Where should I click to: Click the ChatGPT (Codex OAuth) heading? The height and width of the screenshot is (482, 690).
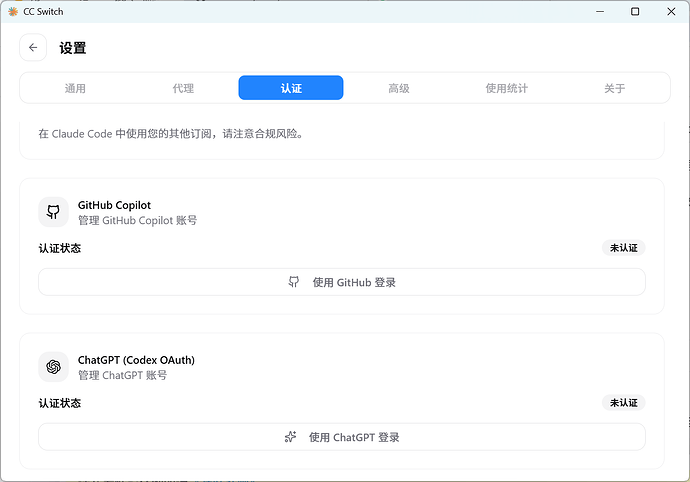(x=136, y=360)
